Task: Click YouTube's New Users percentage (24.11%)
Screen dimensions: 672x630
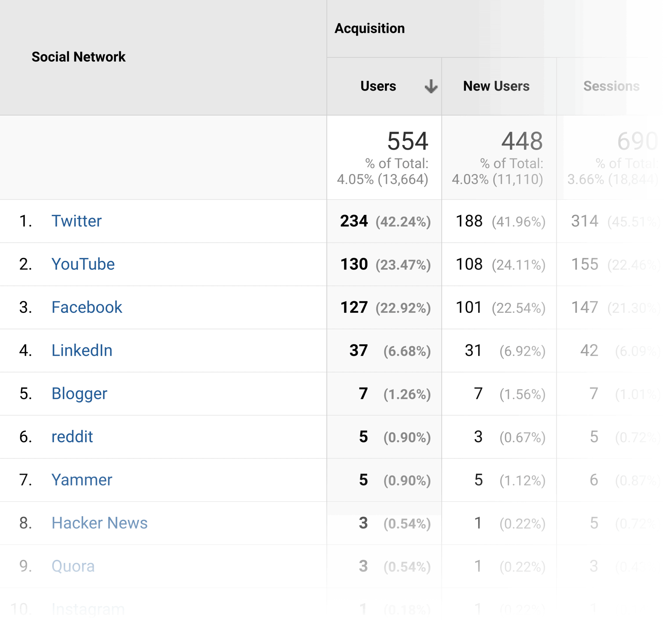Action: coord(518,265)
